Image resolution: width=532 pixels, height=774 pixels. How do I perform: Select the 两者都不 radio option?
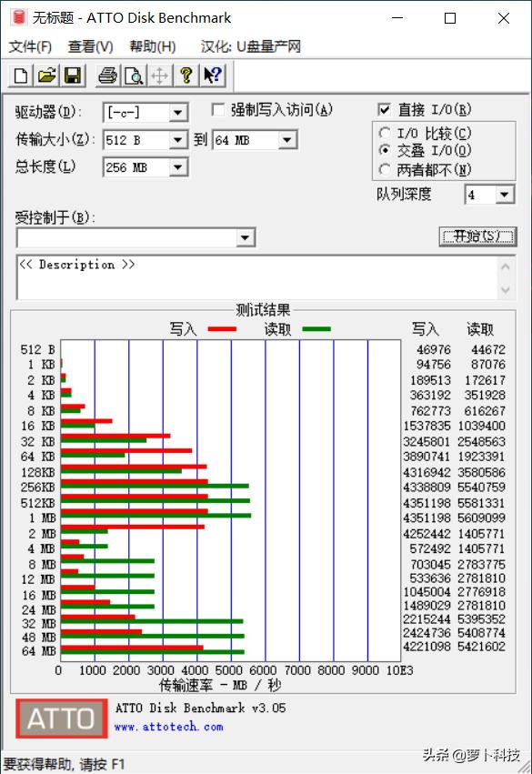click(385, 169)
